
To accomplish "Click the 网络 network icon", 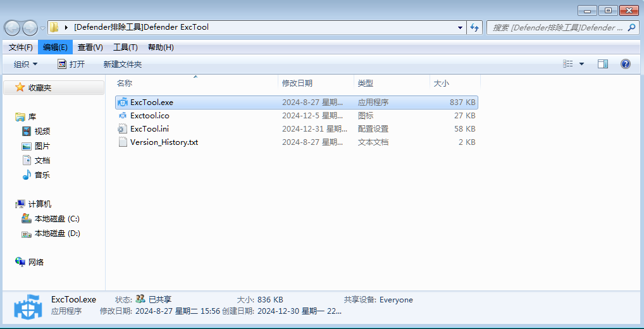I will tap(20, 262).
